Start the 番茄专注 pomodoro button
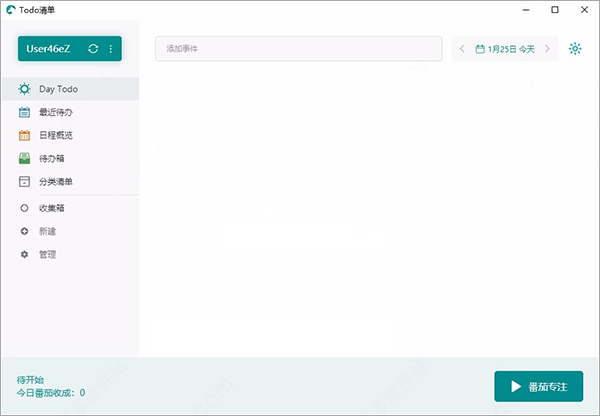 click(x=539, y=386)
